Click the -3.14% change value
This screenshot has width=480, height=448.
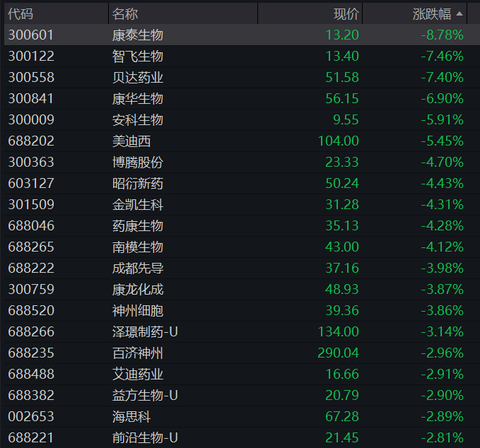[x=443, y=331]
